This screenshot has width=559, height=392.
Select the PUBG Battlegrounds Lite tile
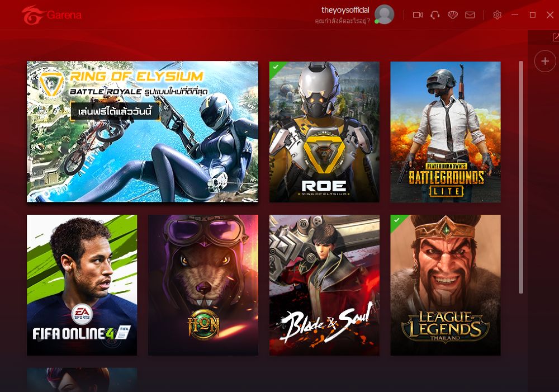[x=446, y=131]
